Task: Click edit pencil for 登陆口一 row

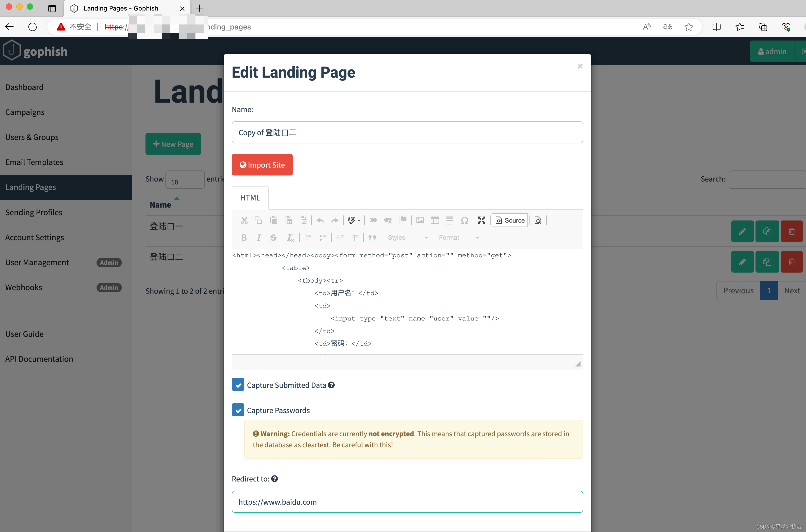Action: point(743,231)
